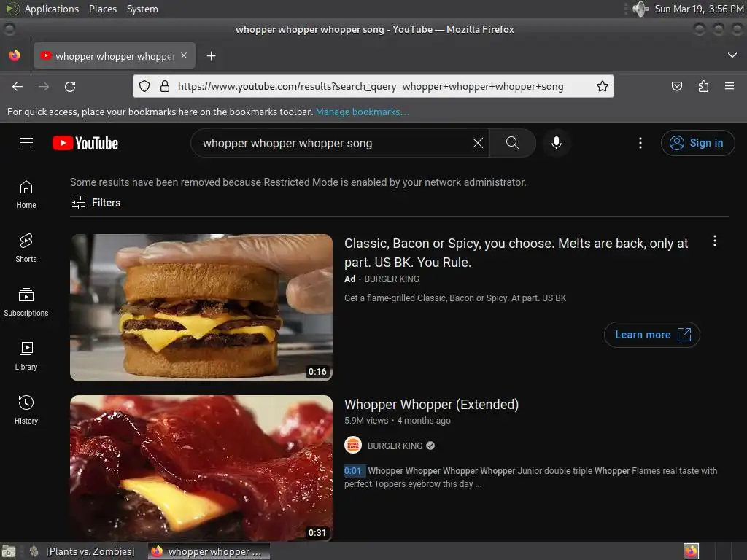
Task: Open Library in sidebar
Action: point(26,356)
